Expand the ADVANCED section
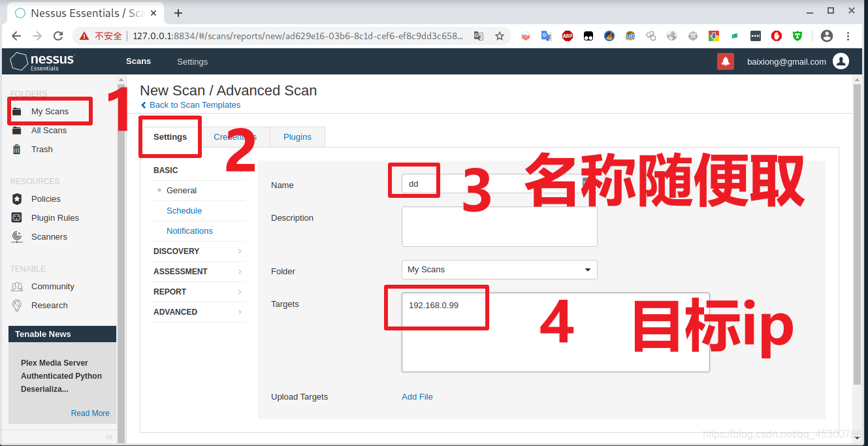This screenshot has width=868, height=446. [199, 311]
